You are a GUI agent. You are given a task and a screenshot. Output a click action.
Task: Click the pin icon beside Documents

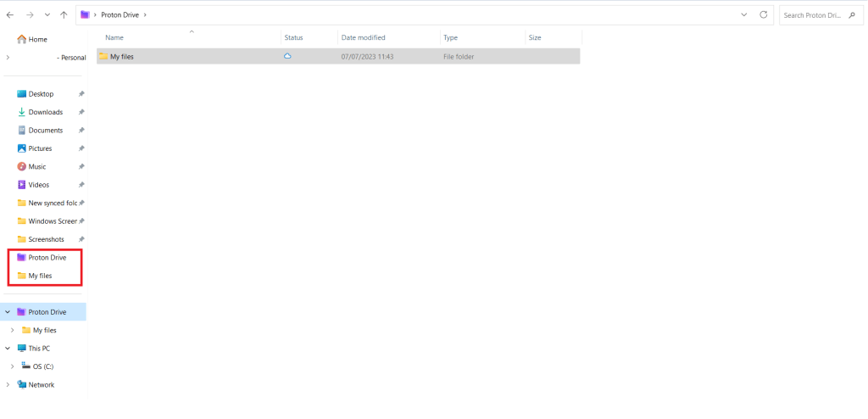pos(81,131)
